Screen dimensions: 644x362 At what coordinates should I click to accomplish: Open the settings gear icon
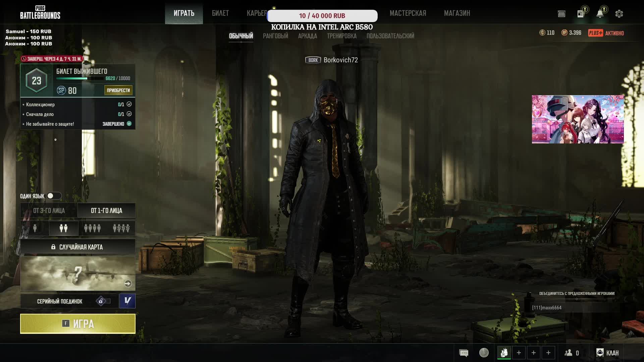[619, 14]
